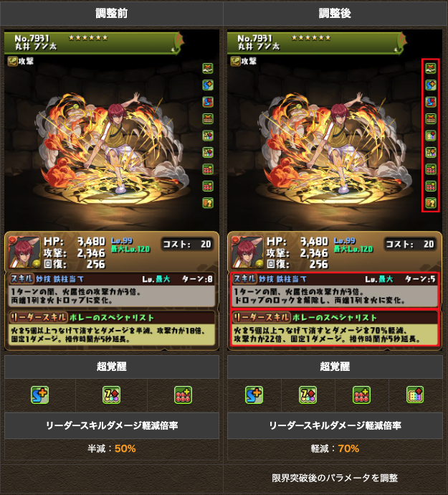Click the skill boost awakening icon in 調整前 column
Viewport: 448px width, 495px height.
(x=208, y=85)
